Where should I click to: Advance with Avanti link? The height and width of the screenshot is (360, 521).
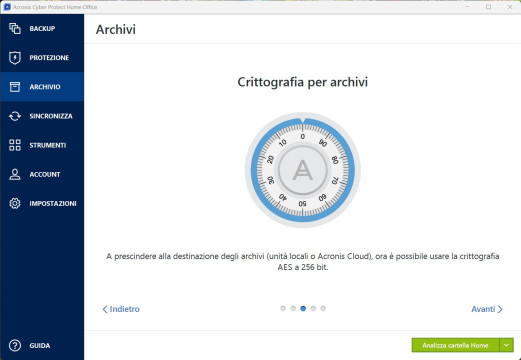tap(487, 309)
